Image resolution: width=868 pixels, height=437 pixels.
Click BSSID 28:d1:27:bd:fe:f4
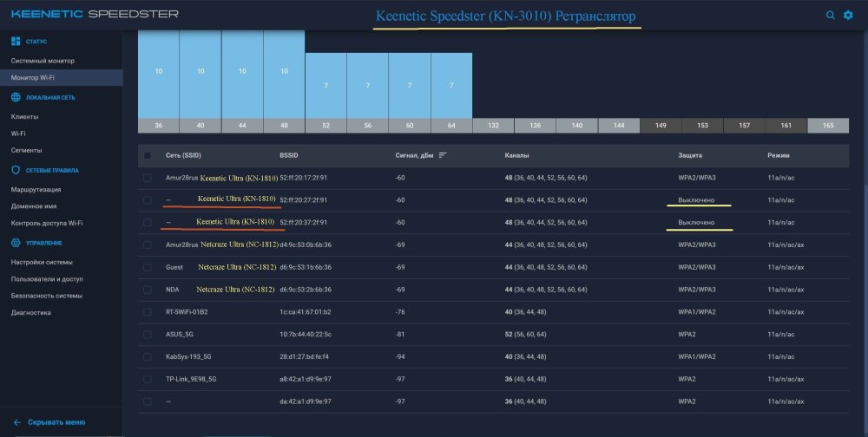(305, 356)
